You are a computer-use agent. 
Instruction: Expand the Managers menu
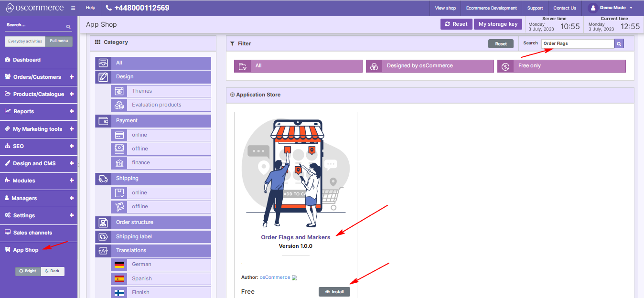tap(72, 198)
